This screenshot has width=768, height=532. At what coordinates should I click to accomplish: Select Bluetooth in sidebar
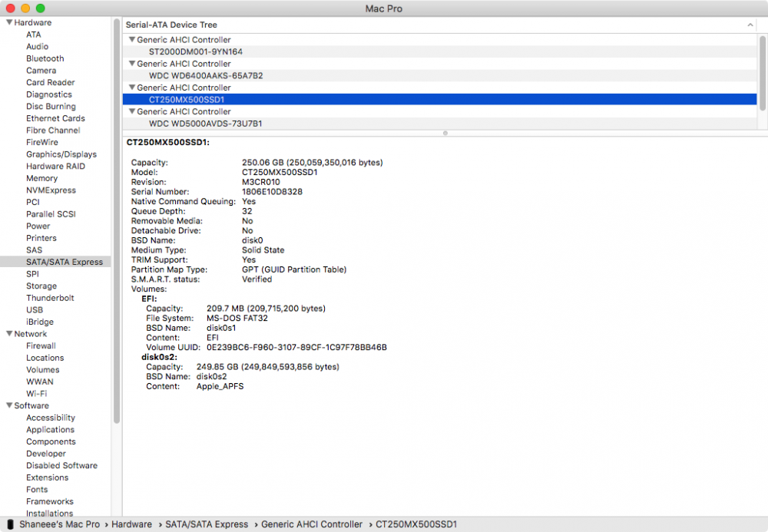[x=45, y=59]
